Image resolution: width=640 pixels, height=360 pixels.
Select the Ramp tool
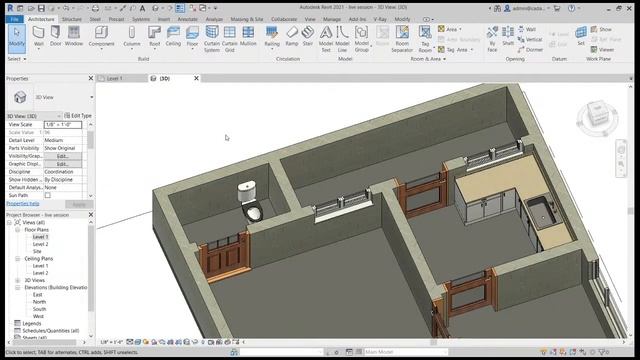[x=292, y=36]
